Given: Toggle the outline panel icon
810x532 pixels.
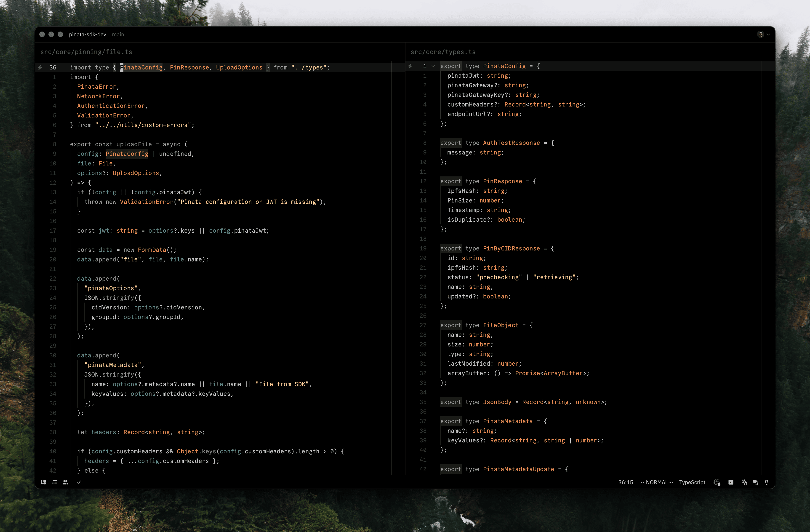Looking at the screenshot, I should tap(54, 482).
